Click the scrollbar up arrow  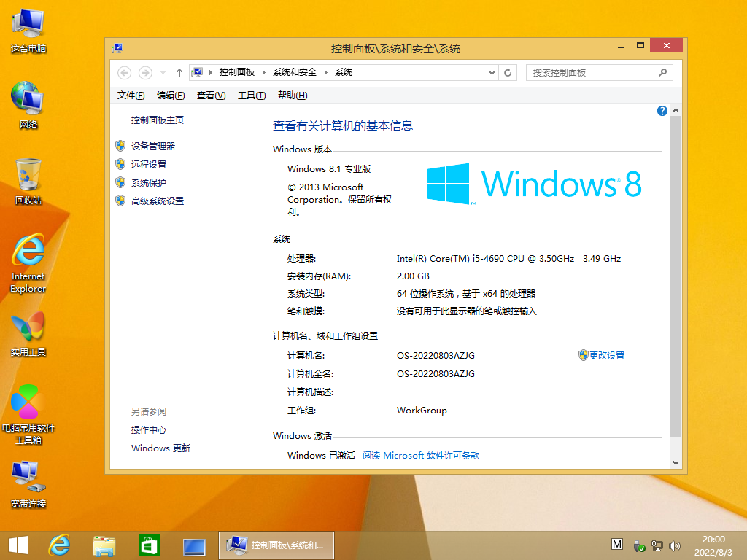pos(676,111)
